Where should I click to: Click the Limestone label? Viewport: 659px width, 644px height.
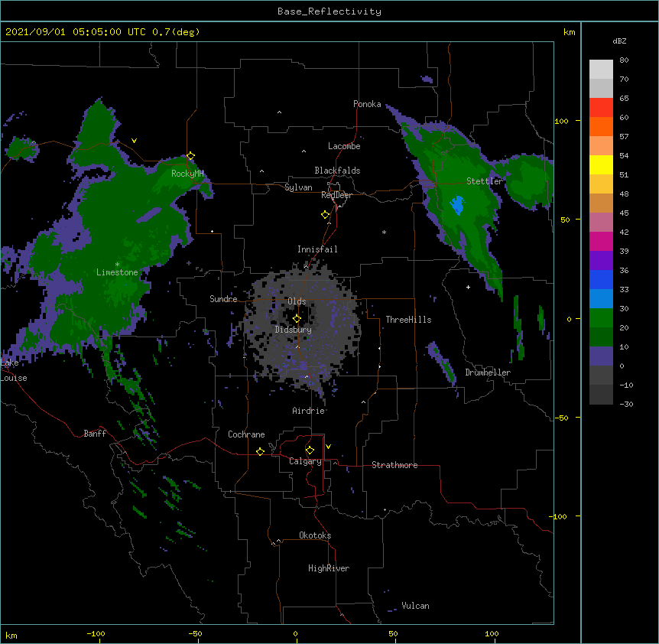(117, 272)
